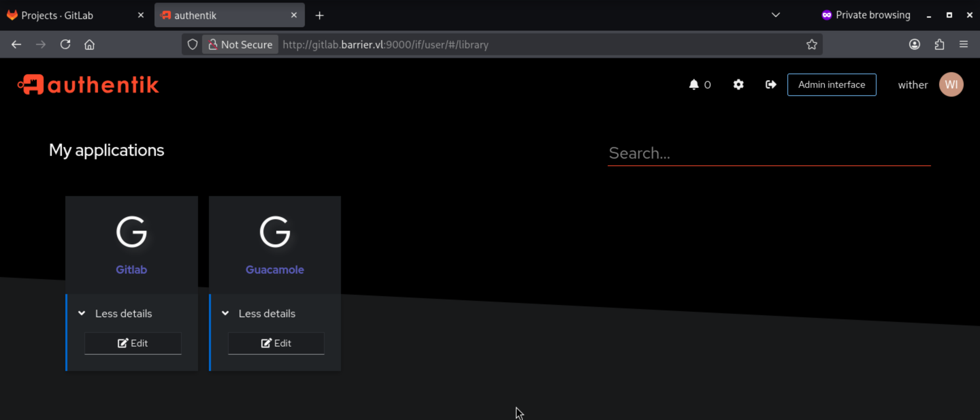Bookmark this page with star icon
980x420 pixels.
point(812,45)
